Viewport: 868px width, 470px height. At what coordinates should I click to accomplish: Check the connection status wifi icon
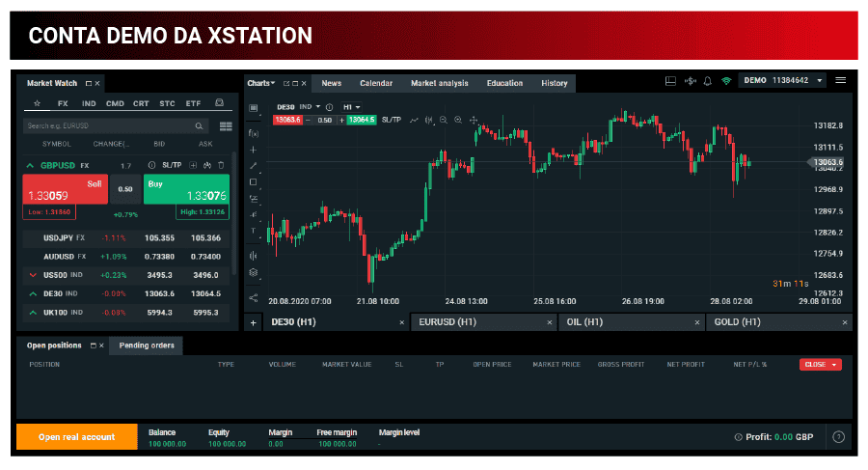click(x=726, y=81)
